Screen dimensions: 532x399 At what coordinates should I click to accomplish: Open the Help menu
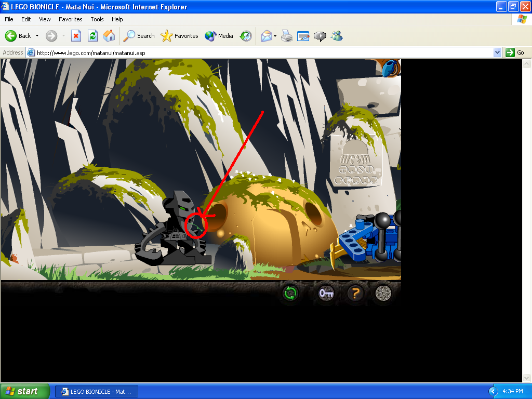pos(117,19)
